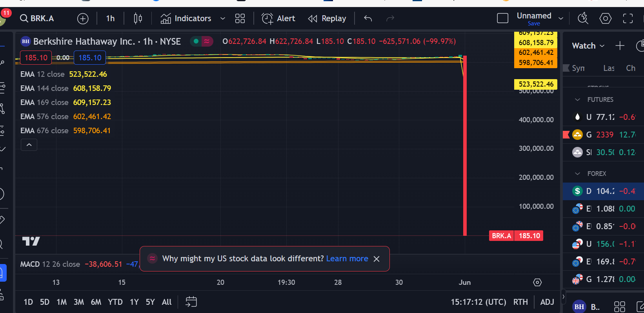Enter fullscreen mode icon
The image size is (644, 313).
pyautogui.click(x=628, y=18)
